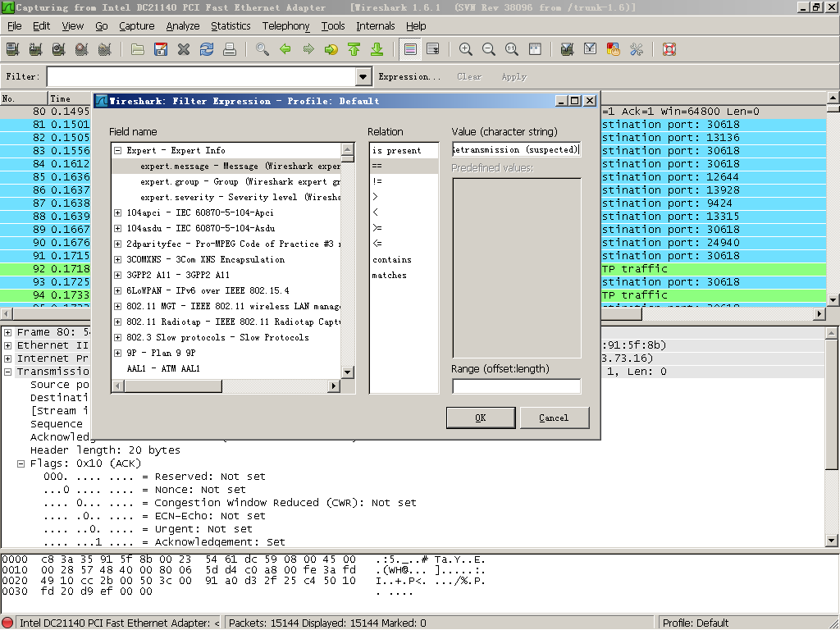The height and width of the screenshot is (630, 840).
Task: Click the Field name list's scroll-right arrow
Action: click(334, 386)
